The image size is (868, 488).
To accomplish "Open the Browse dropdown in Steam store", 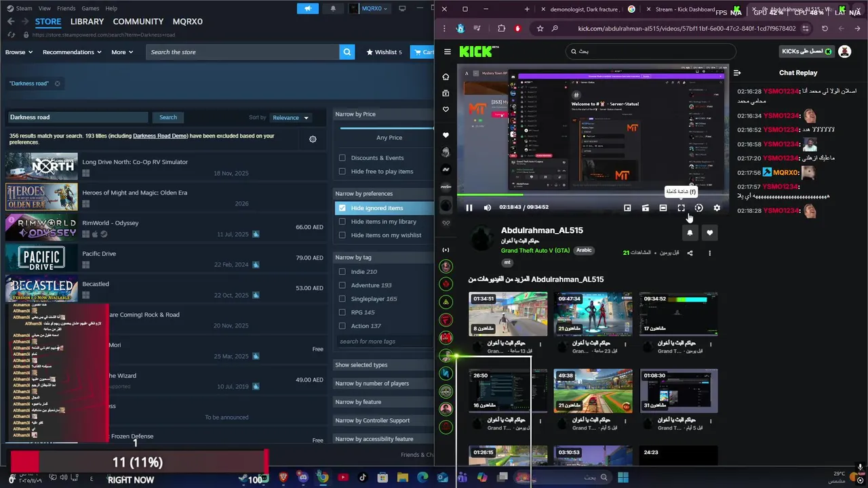I will (x=19, y=52).
